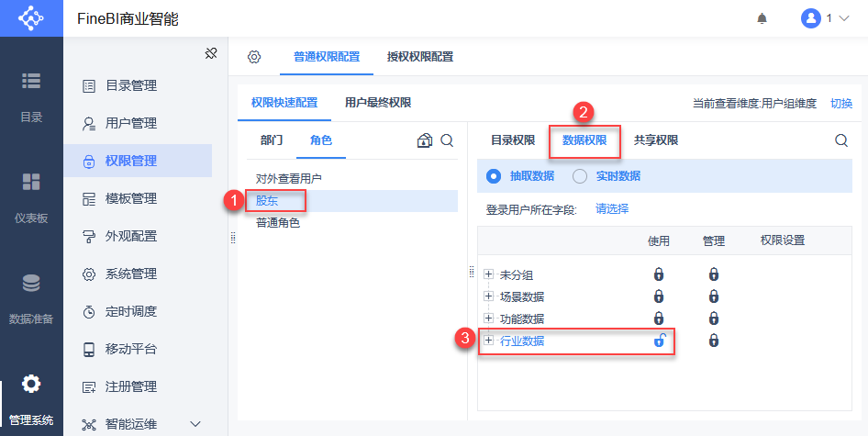The height and width of the screenshot is (436, 868).
Task: Select the 实时数据 radio button
Action: coord(580,176)
